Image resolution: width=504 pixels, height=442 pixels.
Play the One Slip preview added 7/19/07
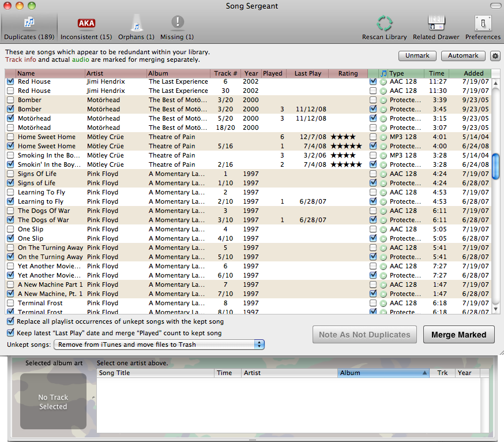[383, 229]
